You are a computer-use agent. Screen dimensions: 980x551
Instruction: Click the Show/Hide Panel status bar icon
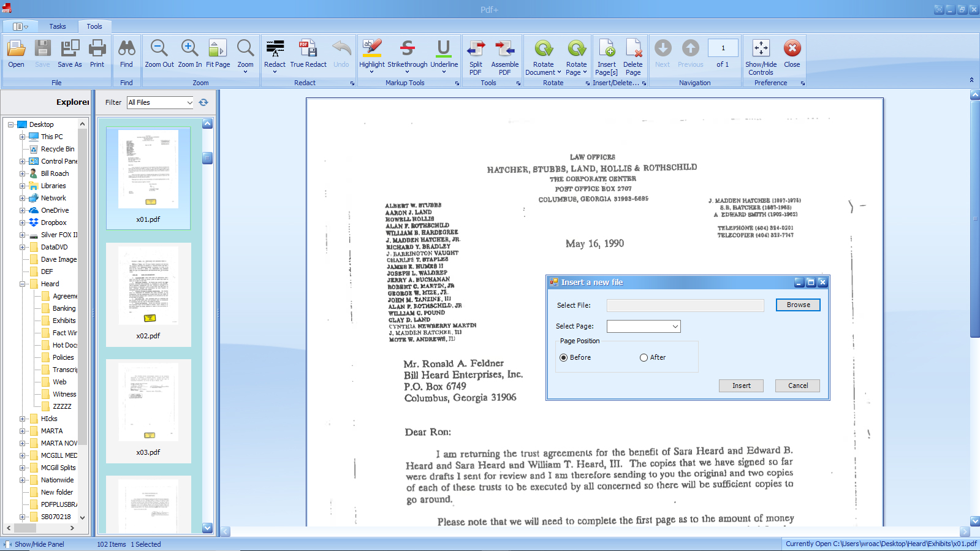[8, 544]
